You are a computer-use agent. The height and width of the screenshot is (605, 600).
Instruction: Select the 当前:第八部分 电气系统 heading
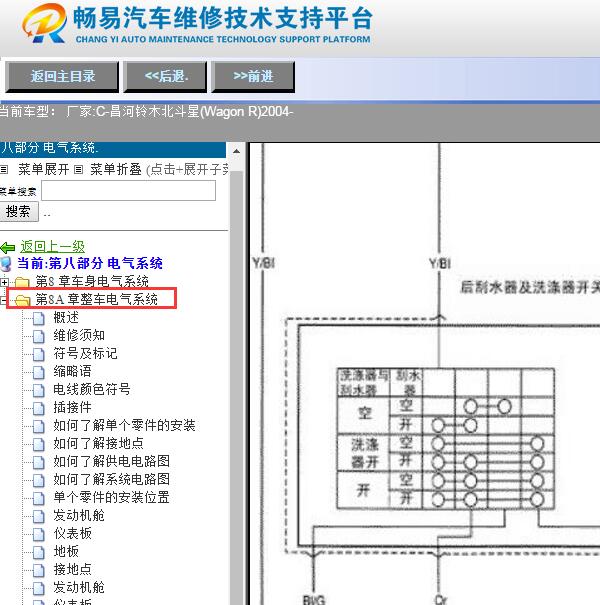[90, 264]
